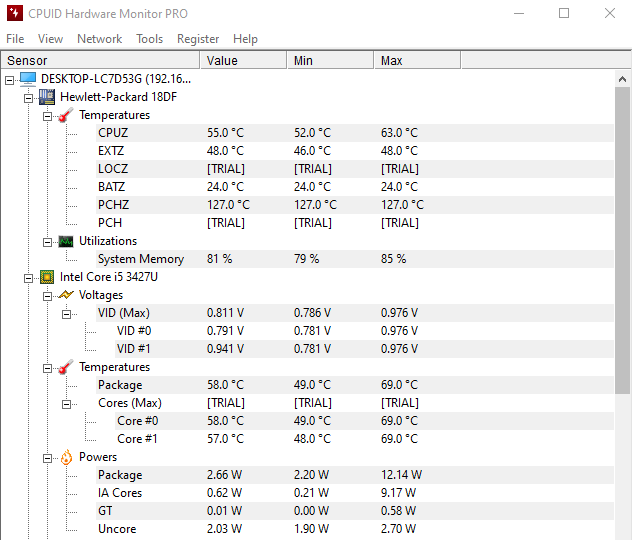This screenshot has width=632, height=540.
Task: Select the VID (Max) row
Action: click(355, 313)
